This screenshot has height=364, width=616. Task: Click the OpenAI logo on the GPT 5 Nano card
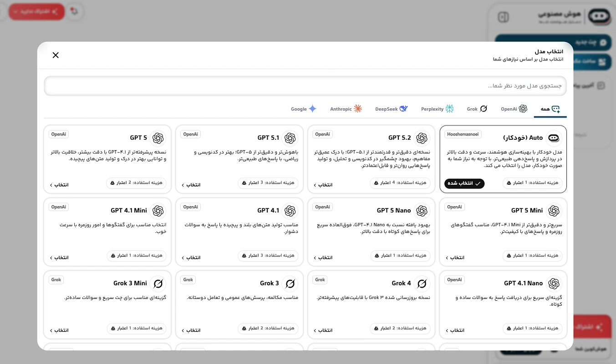pyautogui.click(x=422, y=211)
